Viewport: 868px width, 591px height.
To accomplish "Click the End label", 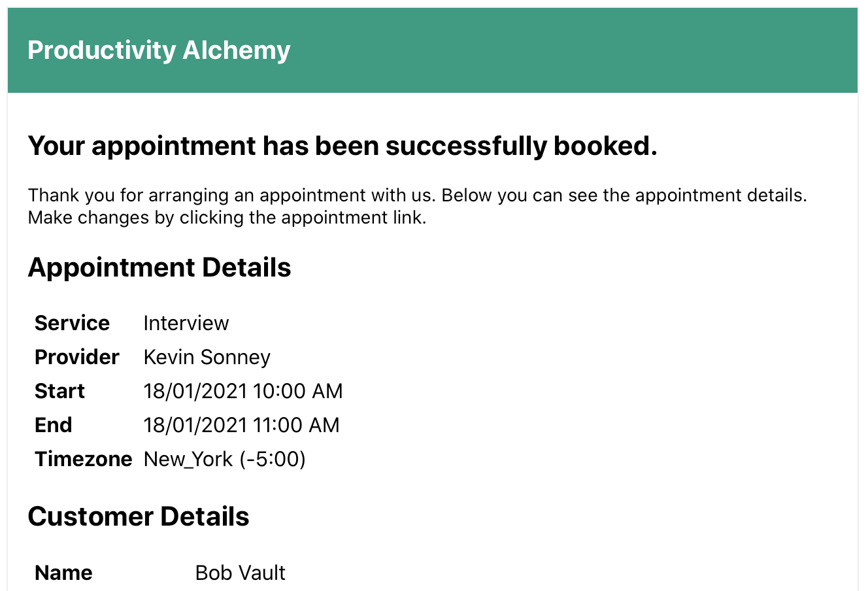I will [x=54, y=425].
